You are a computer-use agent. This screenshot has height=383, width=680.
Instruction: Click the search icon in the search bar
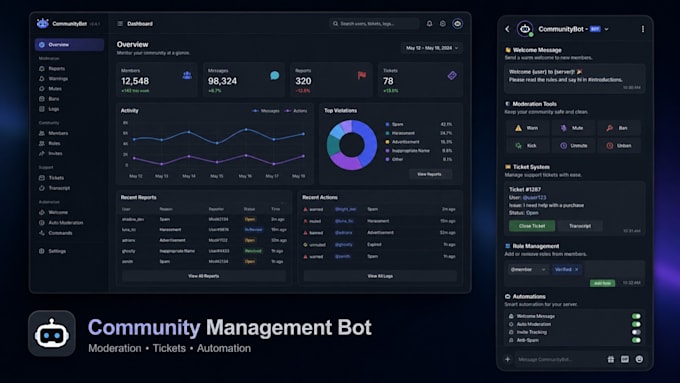[335, 23]
